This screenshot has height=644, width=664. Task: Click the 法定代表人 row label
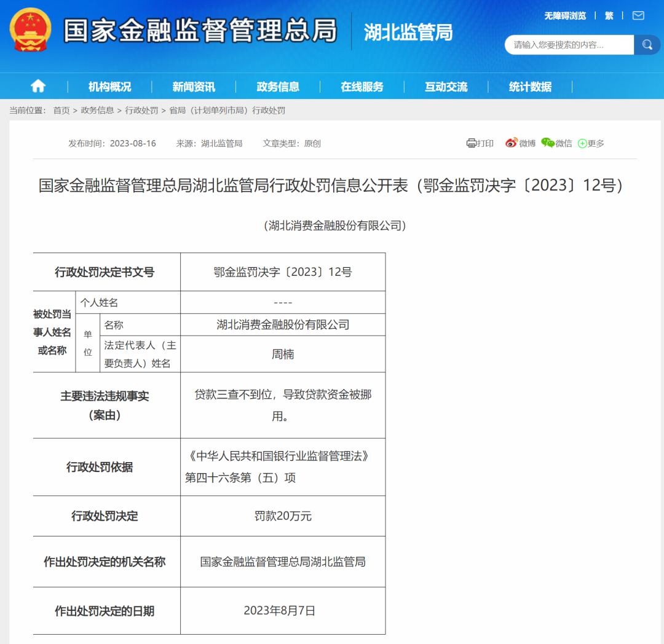pyautogui.click(x=140, y=354)
